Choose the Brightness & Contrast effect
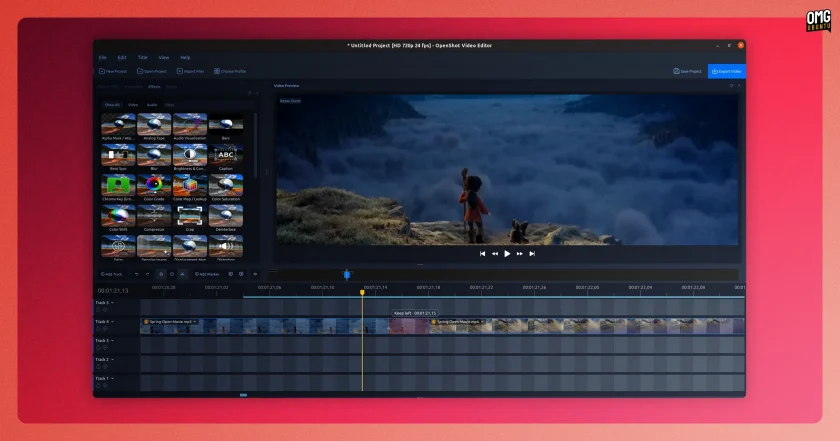 [x=190, y=155]
